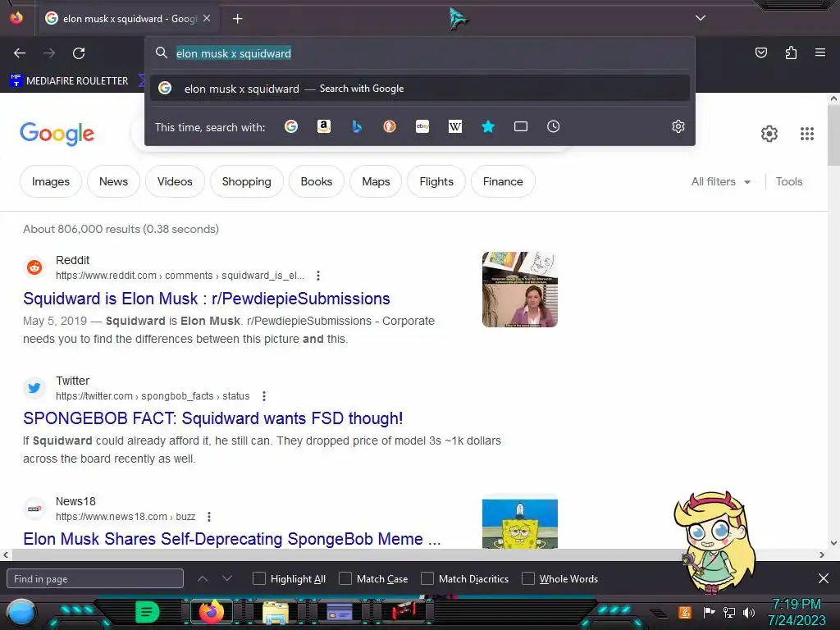Screen dimensions: 840x630
Task: Open 'Elon Musk Shares Self-Deprecating SpongeBob Meme' link
Action: click(x=232, y=538)
